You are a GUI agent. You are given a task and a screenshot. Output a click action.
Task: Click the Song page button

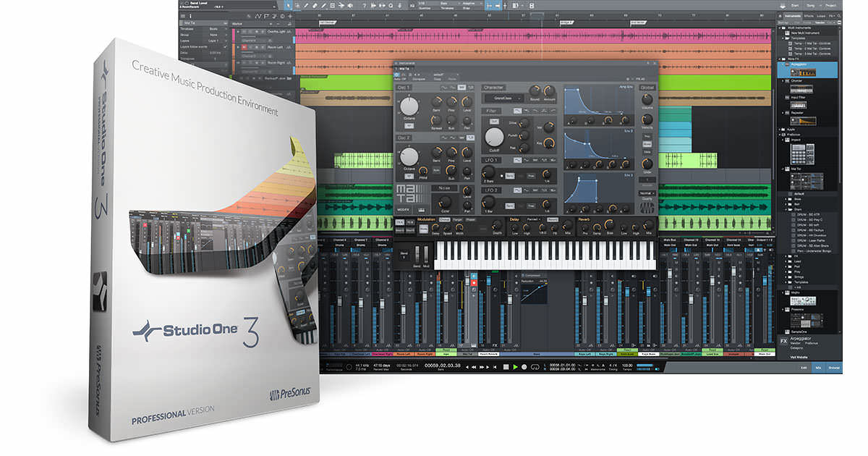click(809, 5)
